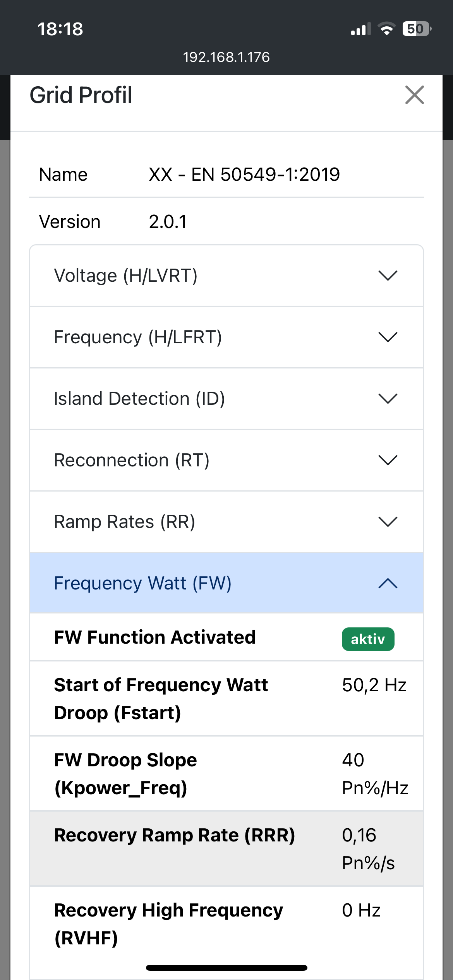
Task: Click the 40 Pn%/Hz droop slope value
Action: [375, 774]
